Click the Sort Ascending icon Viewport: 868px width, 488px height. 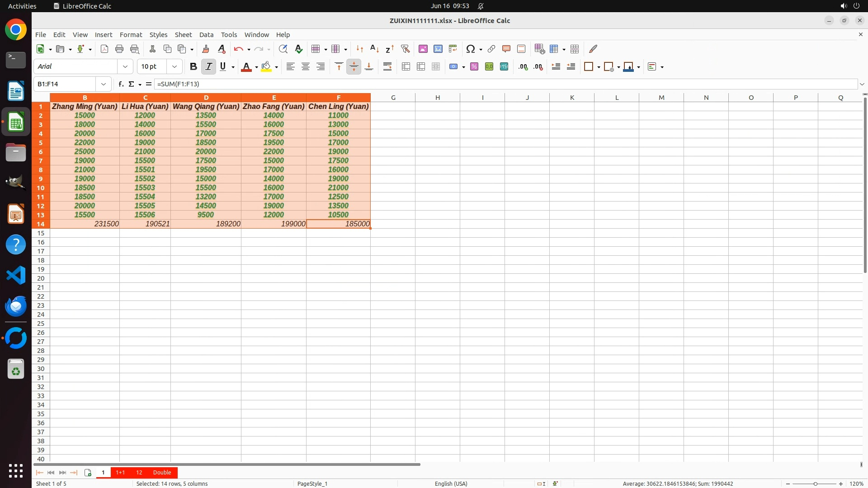tap(374, 49)
